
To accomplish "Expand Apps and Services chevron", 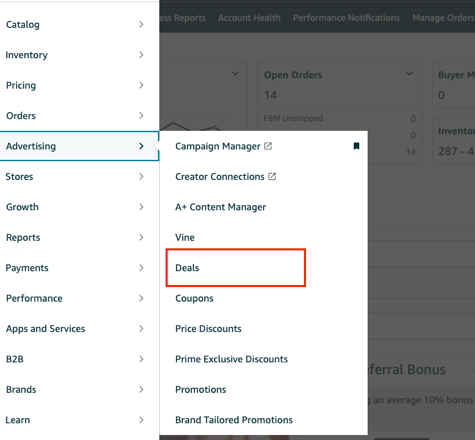I will point(141,329).
